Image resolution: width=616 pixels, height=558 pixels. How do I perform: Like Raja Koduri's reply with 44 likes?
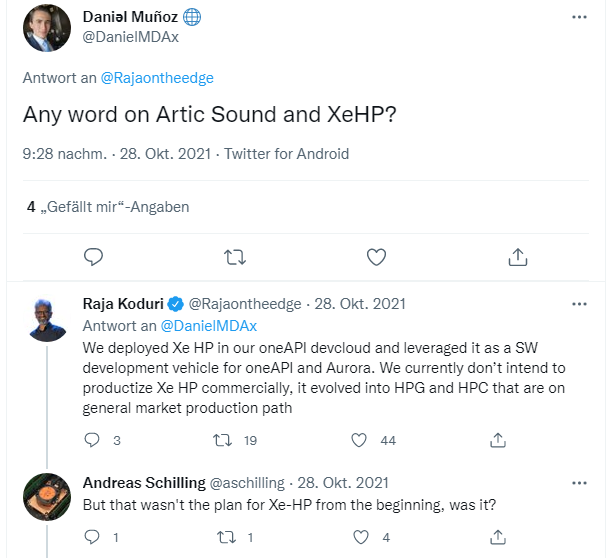click(362, 440)
